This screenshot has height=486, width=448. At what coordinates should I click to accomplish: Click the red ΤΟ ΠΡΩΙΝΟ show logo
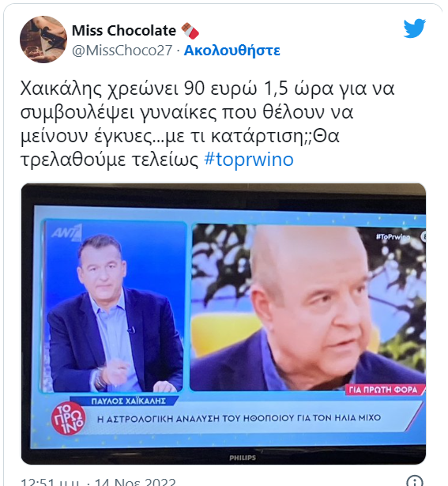pos(69,418)
